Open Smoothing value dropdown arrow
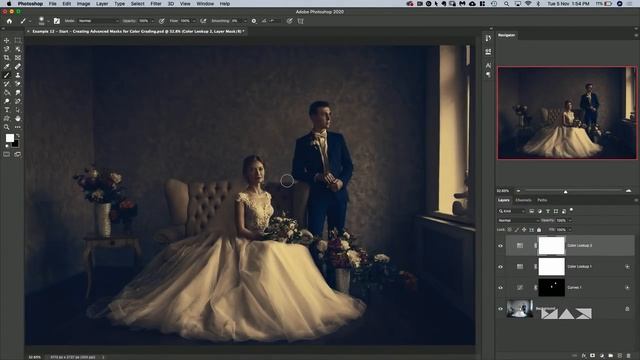This screenshot has width=640, height=360. click(245, 21)
